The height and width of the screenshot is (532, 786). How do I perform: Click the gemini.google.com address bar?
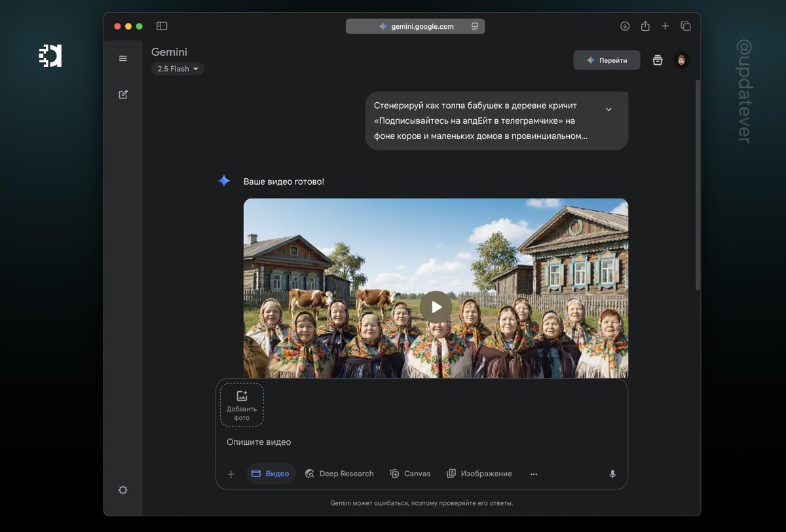(415, 26)
